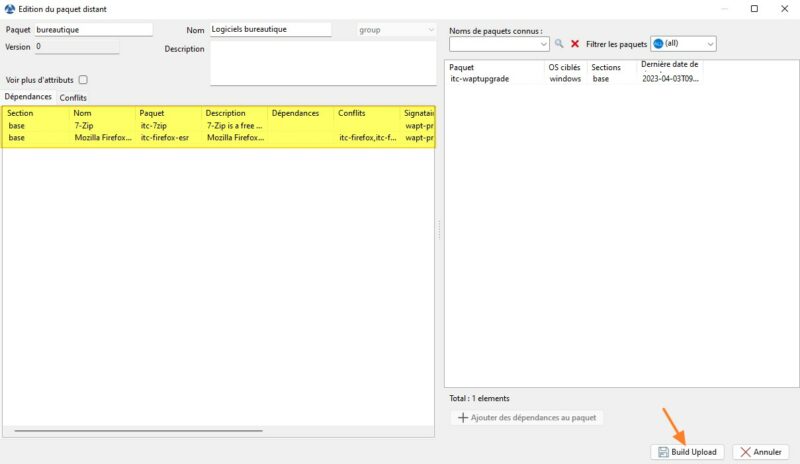The height and width of the screenshot is (464, 800).
Task: Sort by the OS ciblés column header
Action: coord(564,67)
